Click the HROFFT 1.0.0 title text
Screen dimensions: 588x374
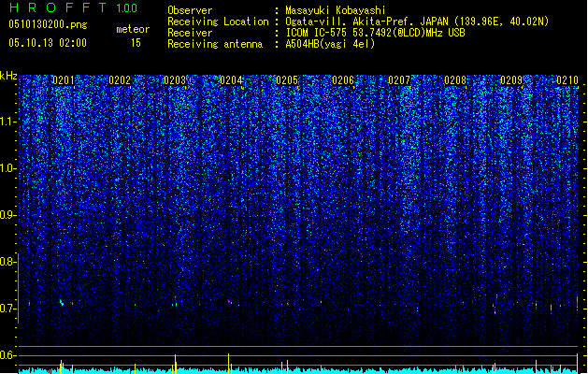pos(73,7)
